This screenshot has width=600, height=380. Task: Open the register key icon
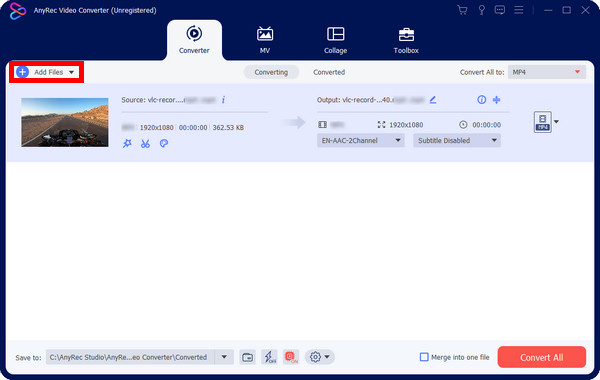tap(481, 10)
